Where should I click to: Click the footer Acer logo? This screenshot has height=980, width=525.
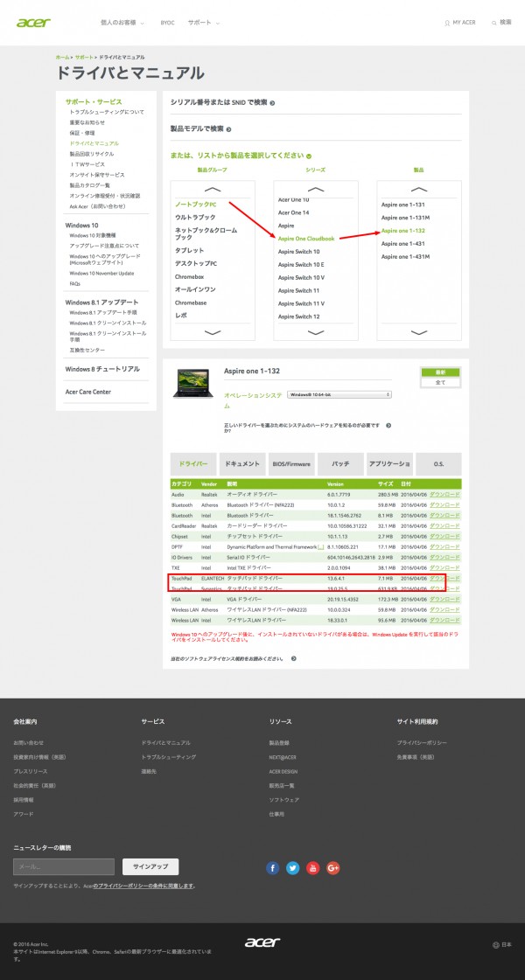262,942
